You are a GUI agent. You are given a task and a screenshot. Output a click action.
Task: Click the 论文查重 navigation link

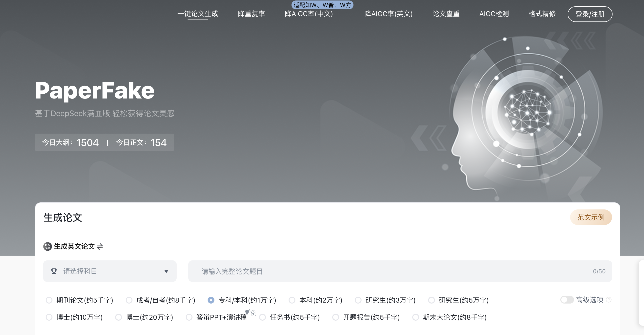coord(446,14)
